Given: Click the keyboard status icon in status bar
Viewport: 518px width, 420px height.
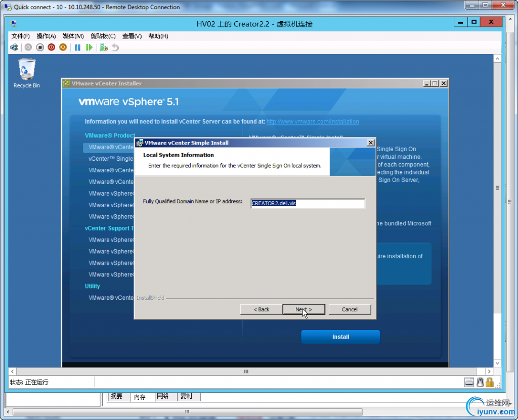Looking at the screenshot, I should [469, 383].
